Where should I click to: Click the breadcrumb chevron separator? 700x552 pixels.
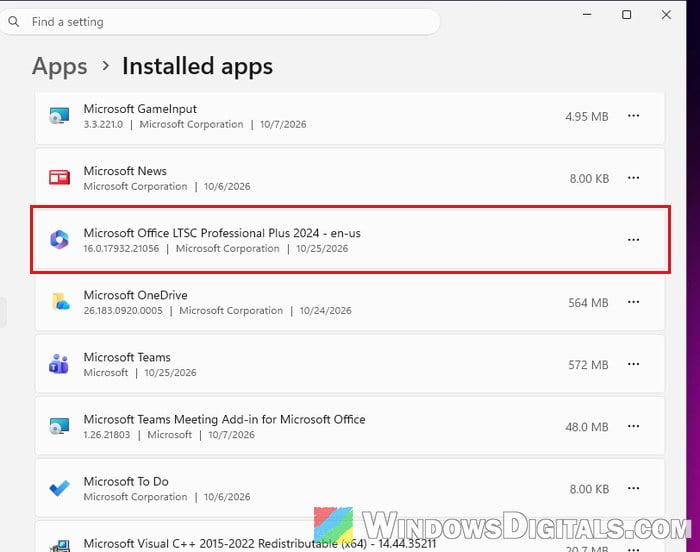(105, 66)
